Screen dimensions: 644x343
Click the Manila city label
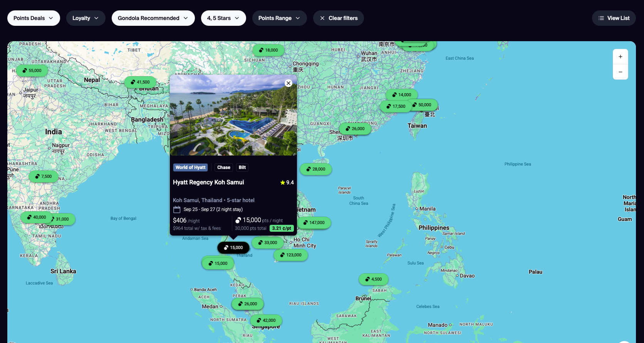[428, 209]
